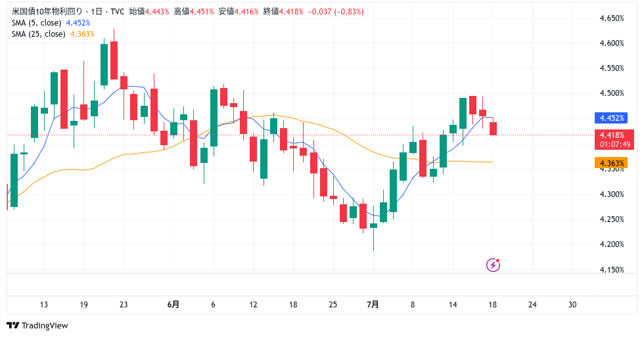This screenshot has width=644, height=337.
Task: Click the 始値 4.443% open value
Action: click(149, 11)
